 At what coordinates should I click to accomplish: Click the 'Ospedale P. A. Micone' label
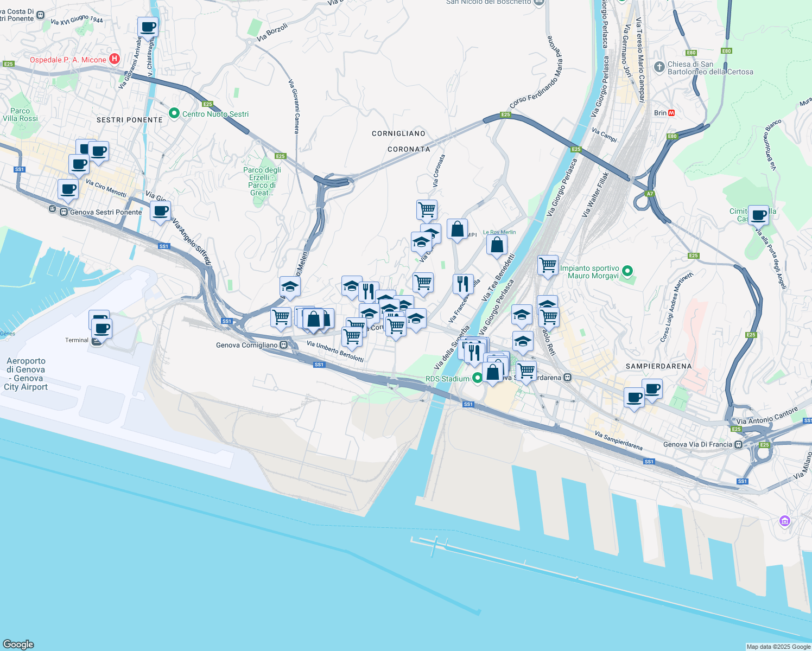coord(68,60)
